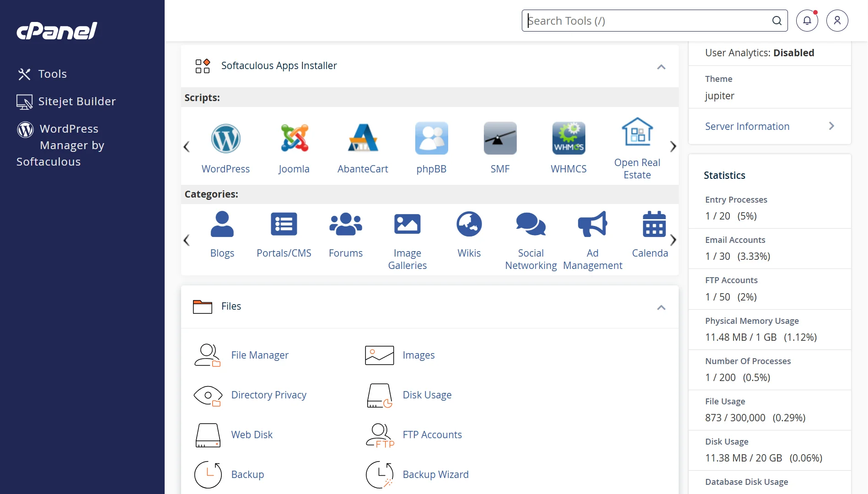This screenshot has width=868, height=494.
Task: Open the Social Networking category icon
Action: [x=531, y=224]
